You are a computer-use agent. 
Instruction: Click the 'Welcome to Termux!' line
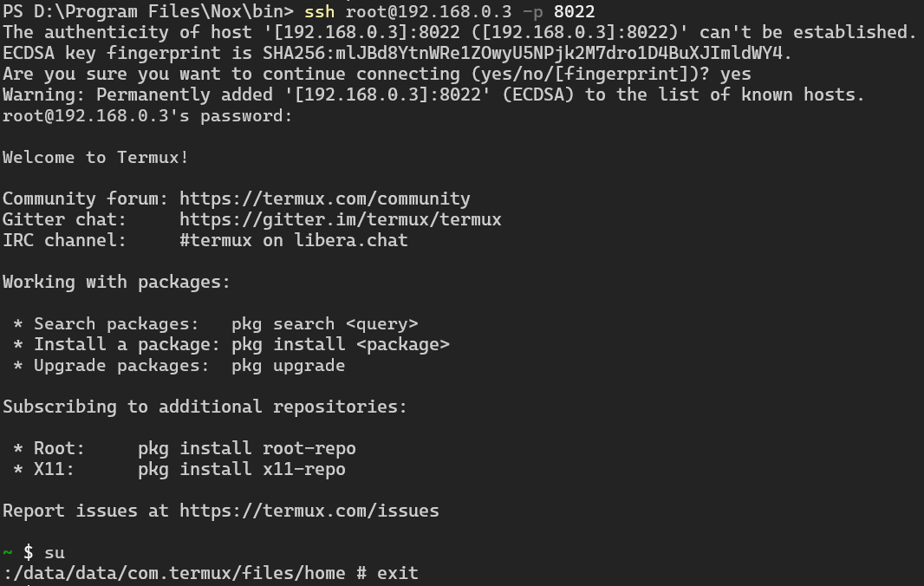point(95,158)
